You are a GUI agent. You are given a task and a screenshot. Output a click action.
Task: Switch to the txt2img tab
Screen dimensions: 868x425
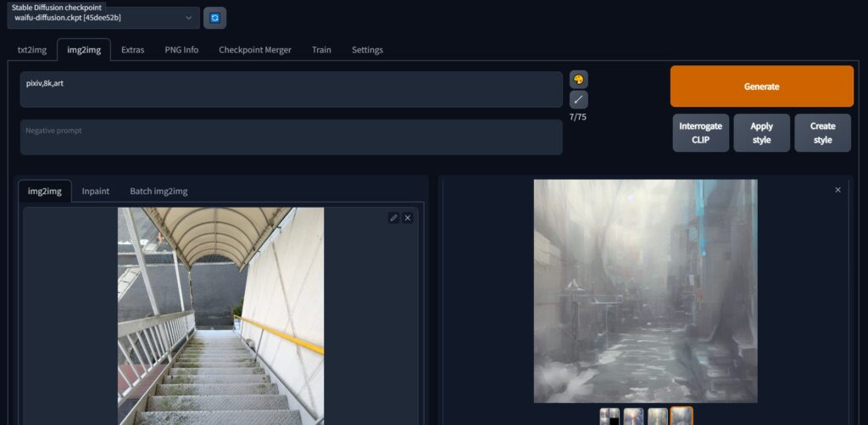pyautogui.click(x=31, y=50)
